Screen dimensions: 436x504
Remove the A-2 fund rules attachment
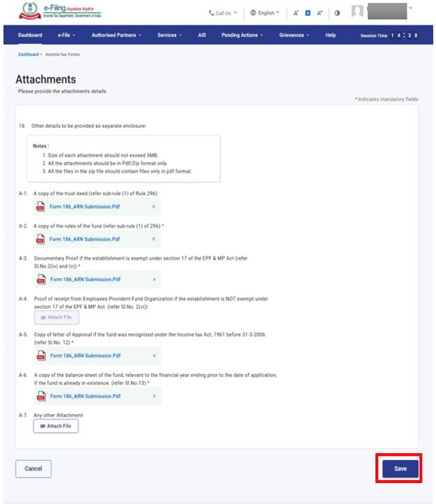point(154,239)
